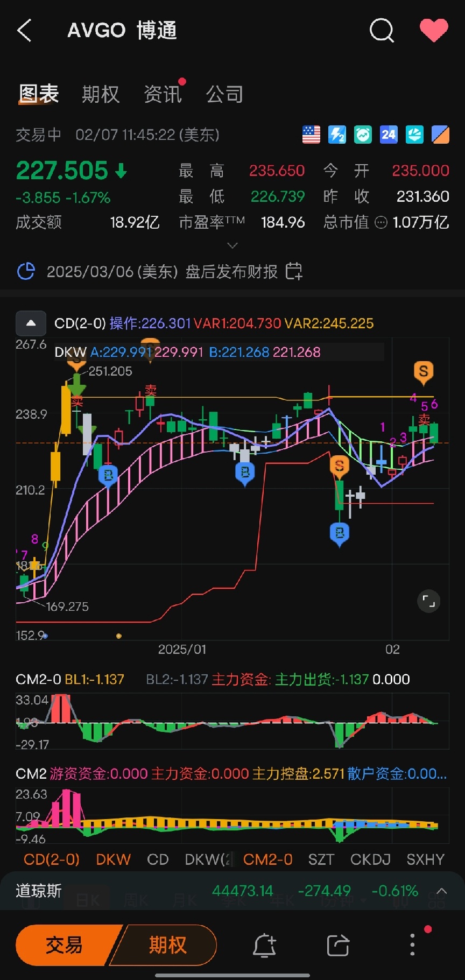Tap the 成交额 value 18.92亿
Image resolution: width=465 pixels, height=980 pixels.
(x=135, y=222)
